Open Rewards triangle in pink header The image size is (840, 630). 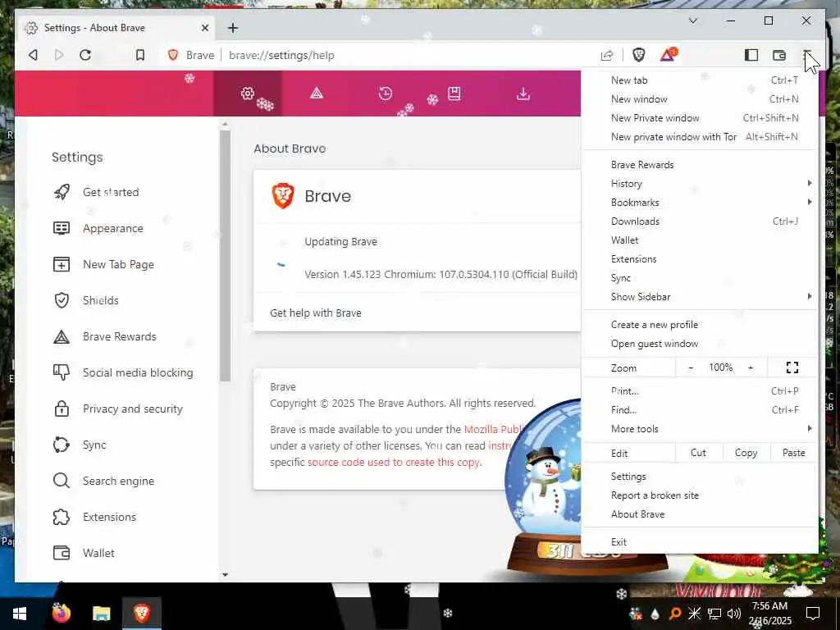[317, 94]
